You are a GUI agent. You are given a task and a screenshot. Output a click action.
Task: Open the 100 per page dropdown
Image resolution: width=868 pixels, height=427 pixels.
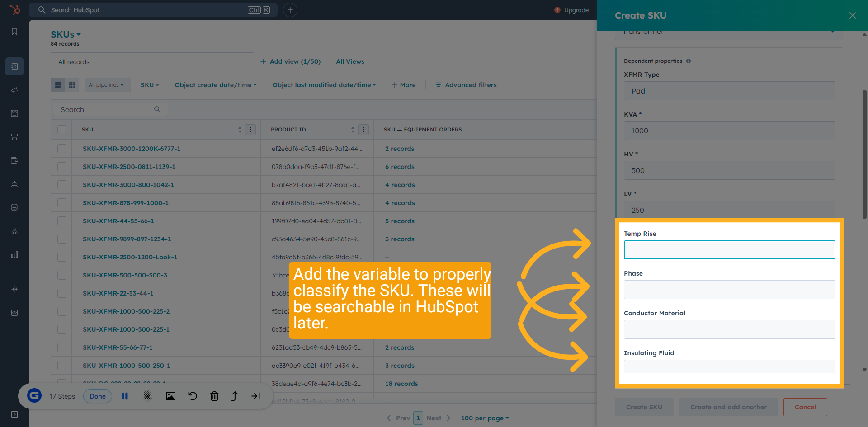point(485,418)
